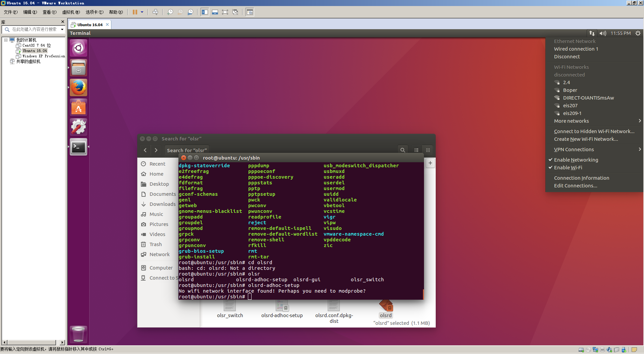This screenshot has width=644, height=354.
Task: Open the Ubuntu Dash search launcher
Action: click(78, 48)
